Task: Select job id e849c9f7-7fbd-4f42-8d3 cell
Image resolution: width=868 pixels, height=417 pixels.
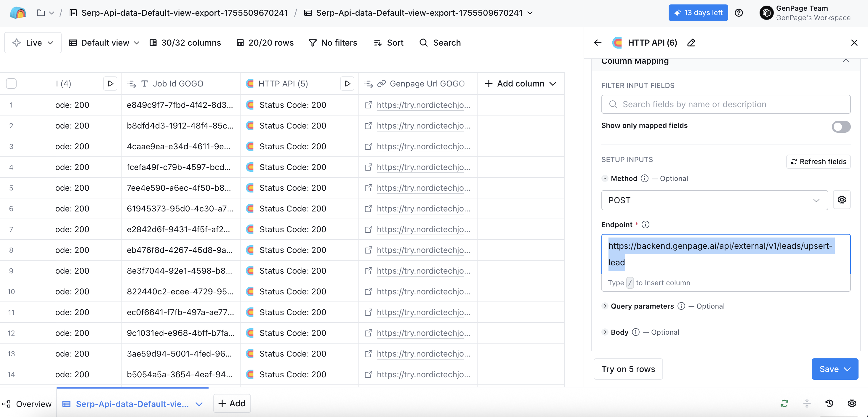Action: click(x=181, y=105)
